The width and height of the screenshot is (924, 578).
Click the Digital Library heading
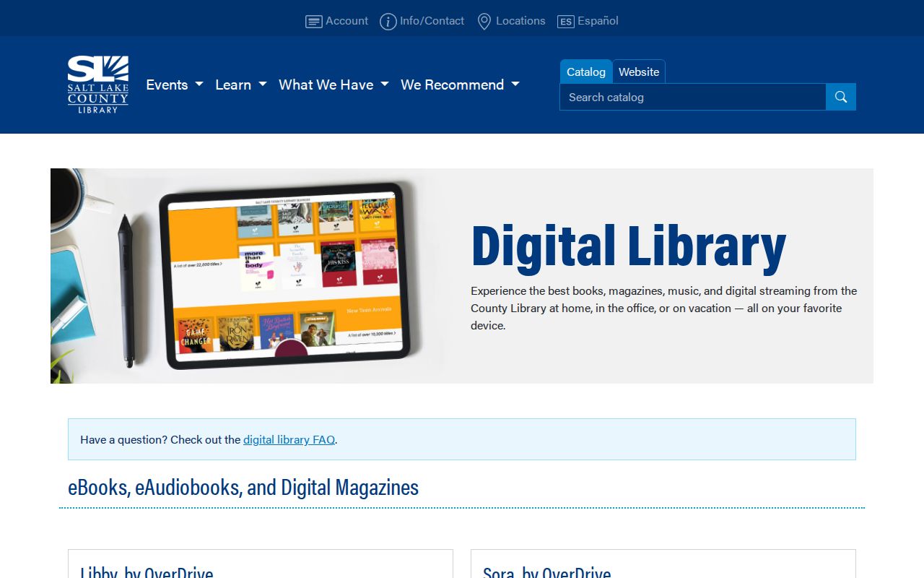(x=629, y=247)
